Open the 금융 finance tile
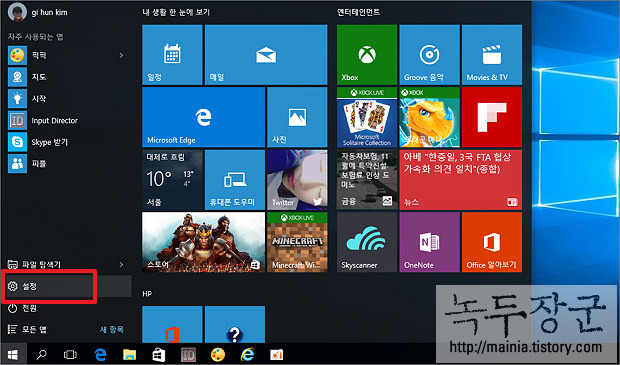The height and width of the screenshot is (365, 620). 367,180
